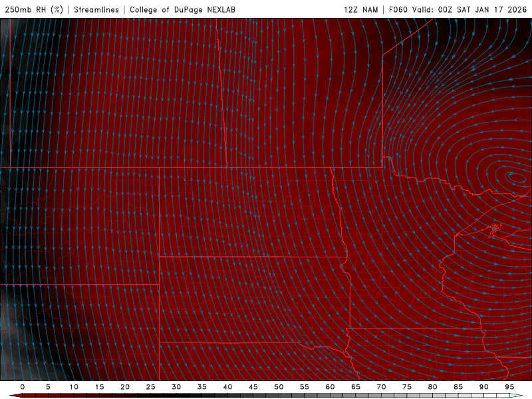This screenshot has height=399, width=532.
Task: Click the "250mb RH (%)" title text
Action: pos(34,9)
